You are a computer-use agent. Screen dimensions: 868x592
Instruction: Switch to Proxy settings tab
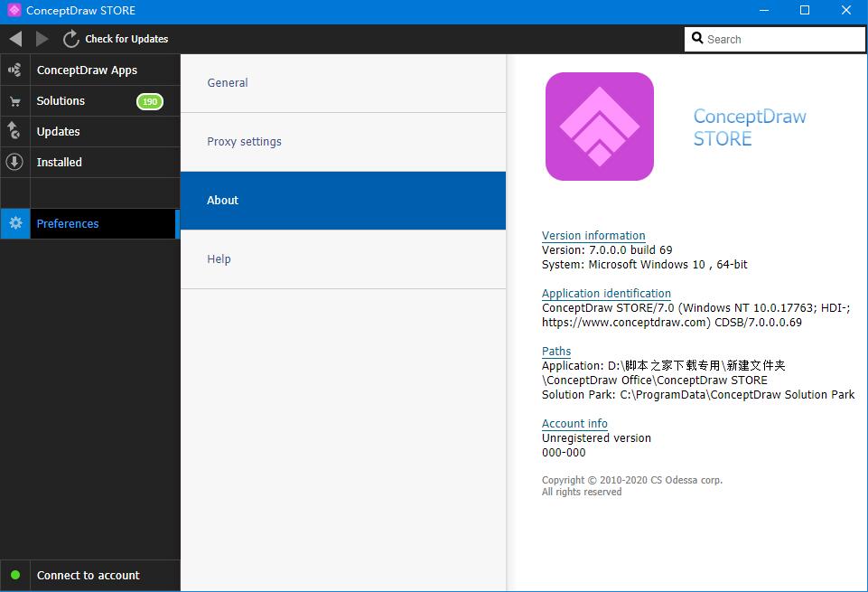coord(343,142)
